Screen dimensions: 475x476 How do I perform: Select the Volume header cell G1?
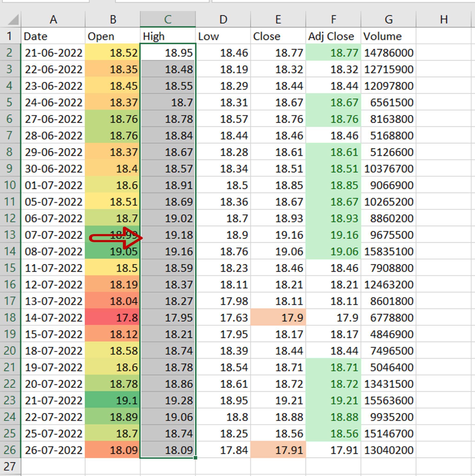tap(389, 36)
